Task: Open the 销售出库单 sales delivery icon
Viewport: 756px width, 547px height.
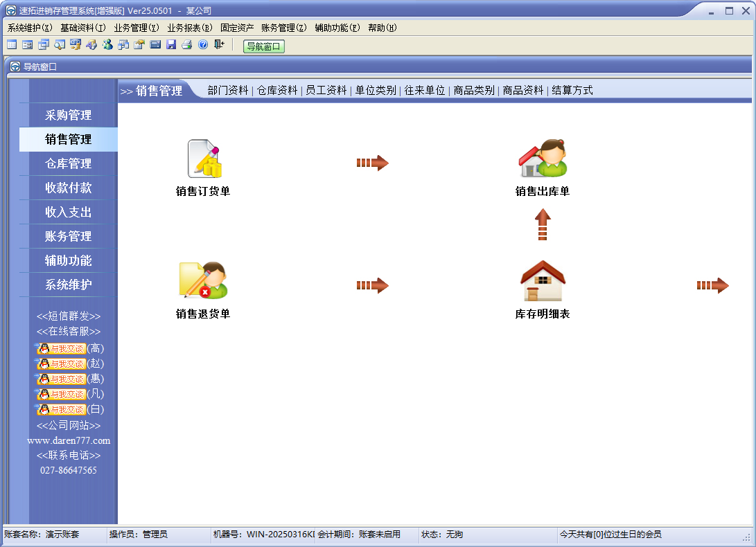Action: tap(543, 159)
